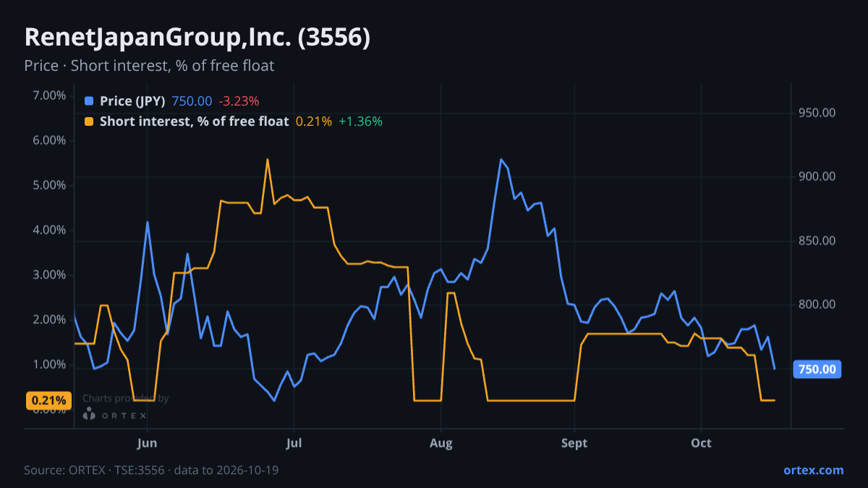Viewport: 868px width, 488px height.
Task: Click the Jun x-axis label
Action: click(x=147, y=443)
